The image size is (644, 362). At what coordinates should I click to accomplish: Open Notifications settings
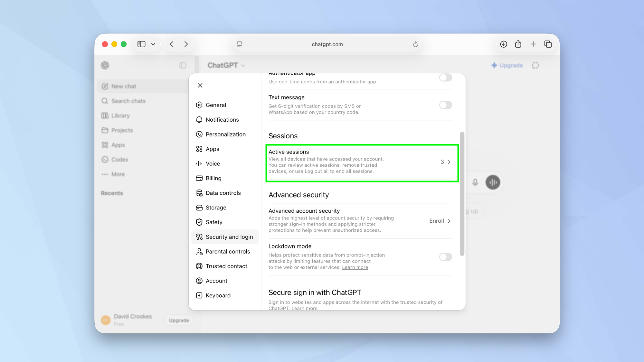pos(225,120)
